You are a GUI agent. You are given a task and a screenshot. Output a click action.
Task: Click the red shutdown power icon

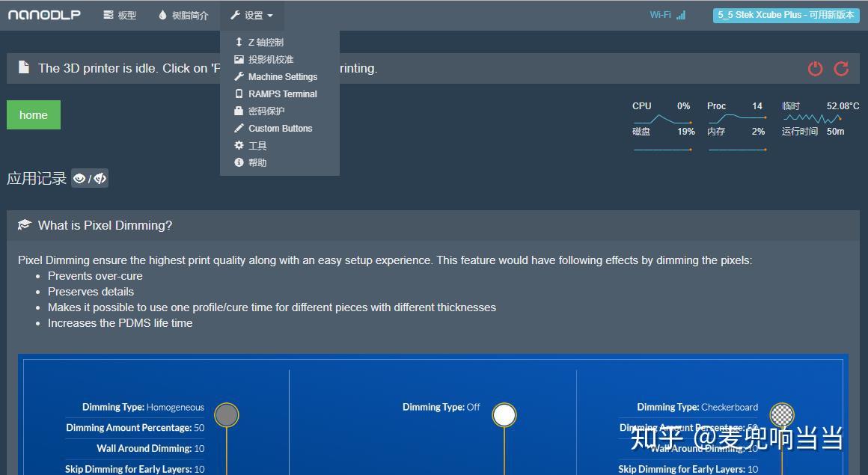tap(815, 69)
